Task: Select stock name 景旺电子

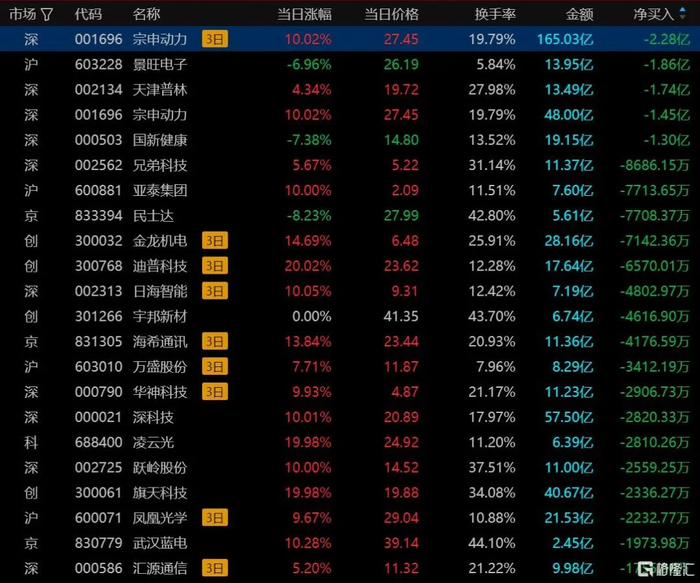Action: (160, 64)
